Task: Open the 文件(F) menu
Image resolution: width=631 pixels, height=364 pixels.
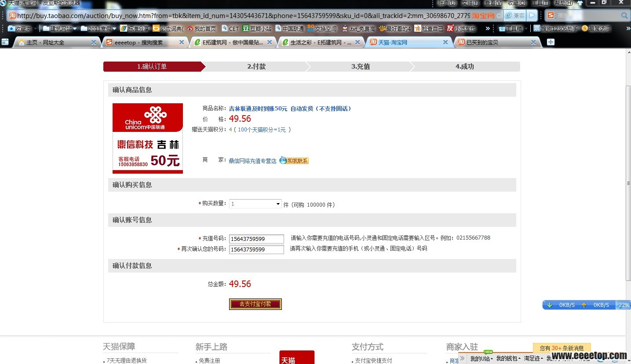Action: coord(470,3)
